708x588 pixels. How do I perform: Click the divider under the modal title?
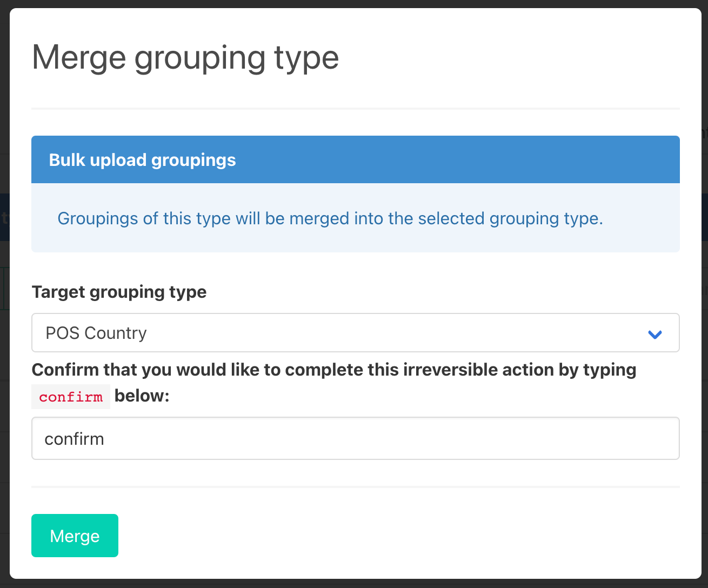(x=355, y=109)
